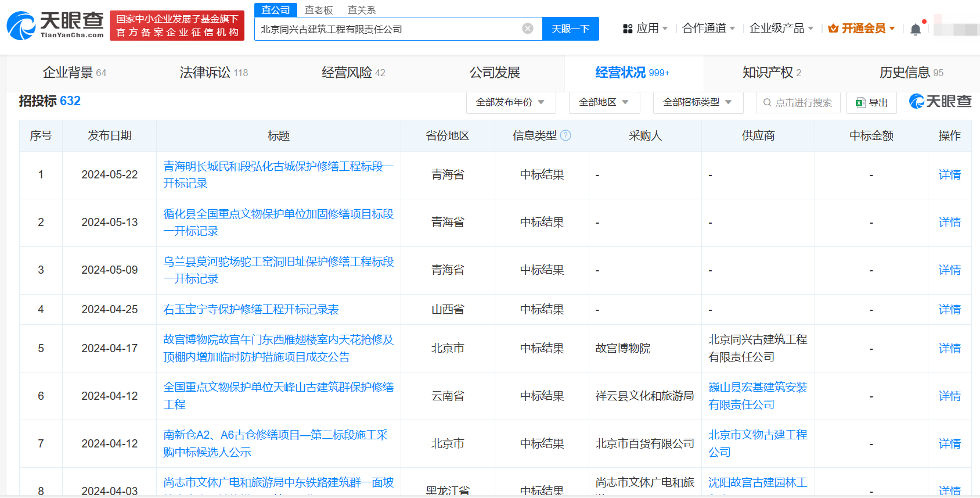980x498 pixels.
Task: Switch to the 查老板 search tab
Action: click(319, 10)
